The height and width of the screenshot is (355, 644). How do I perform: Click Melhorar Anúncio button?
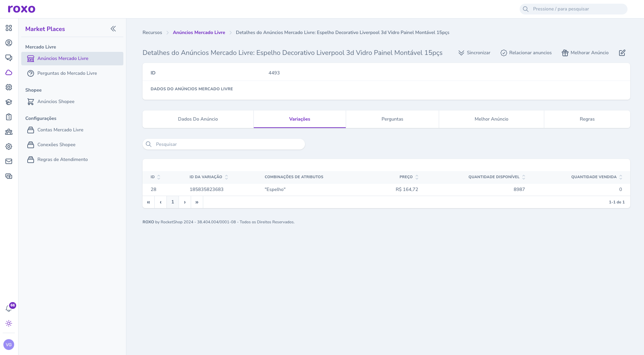585,53
